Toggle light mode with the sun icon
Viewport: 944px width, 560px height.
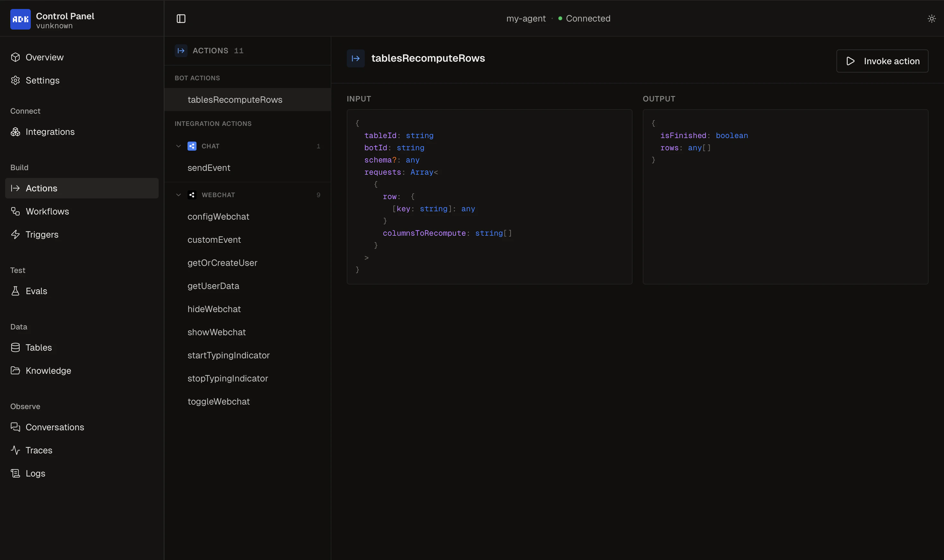(931, 19)
